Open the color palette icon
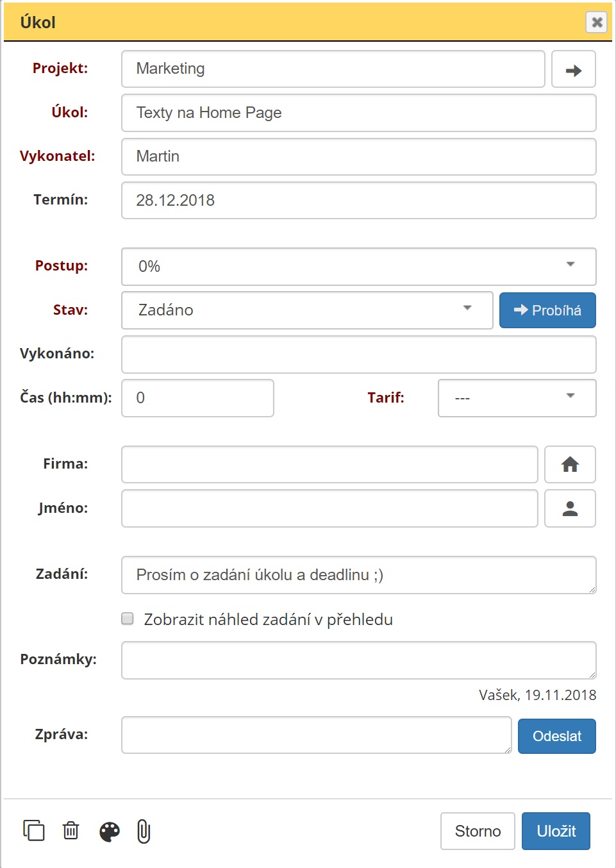Image resolution: width=616 pixels, height=868 pixels. coord(110,831)
